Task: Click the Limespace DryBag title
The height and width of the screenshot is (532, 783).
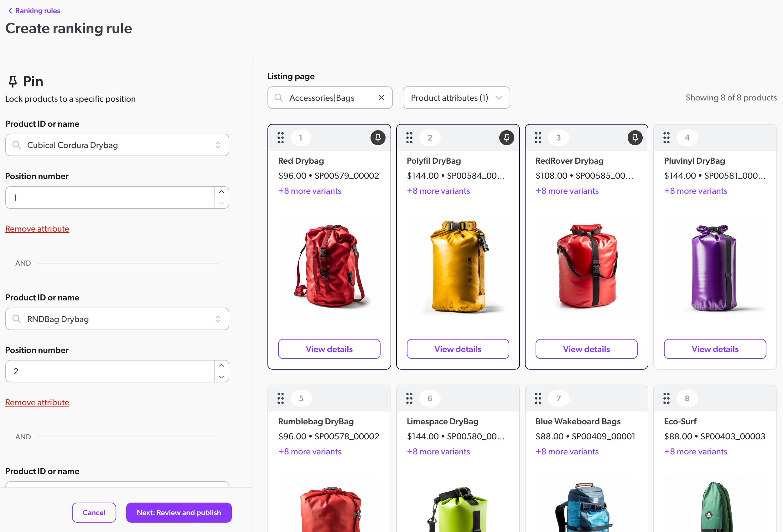Action: point(442,421)
